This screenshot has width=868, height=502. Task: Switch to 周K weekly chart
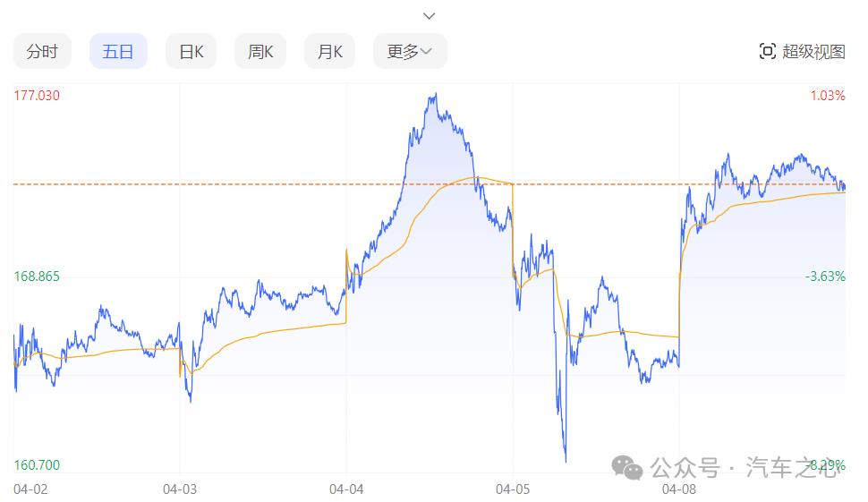pyautogui.click(x=260, y=52)
